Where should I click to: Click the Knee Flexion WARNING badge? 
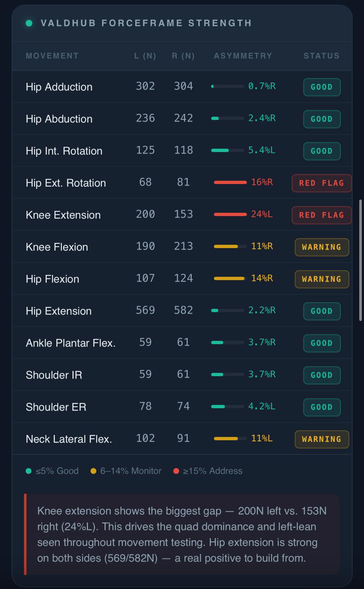[322, 247]
